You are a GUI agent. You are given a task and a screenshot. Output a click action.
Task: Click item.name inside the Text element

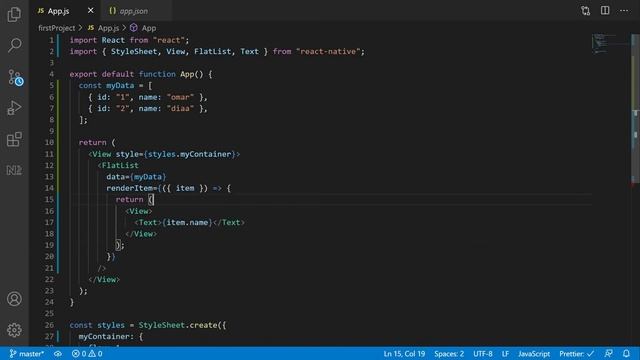click(x=187, y=222)
